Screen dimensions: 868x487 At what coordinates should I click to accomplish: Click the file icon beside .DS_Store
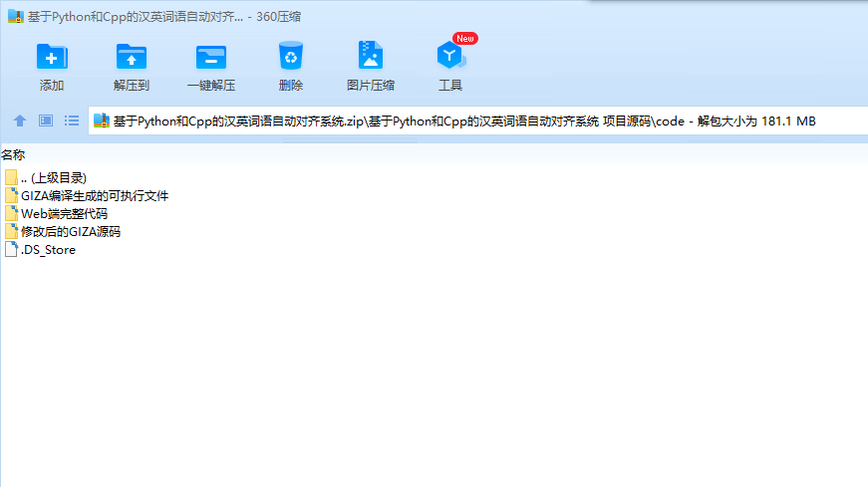pyautogui.click(x=11, y=250)
